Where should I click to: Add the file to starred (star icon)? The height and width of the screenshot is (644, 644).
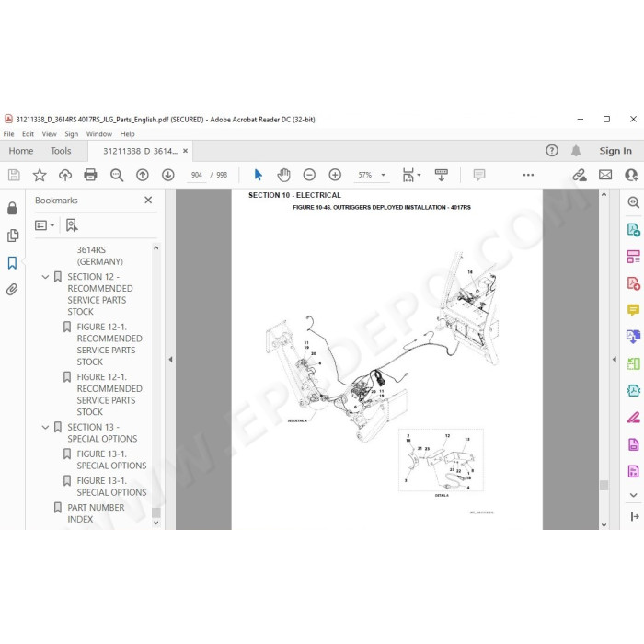pos(40,175)
